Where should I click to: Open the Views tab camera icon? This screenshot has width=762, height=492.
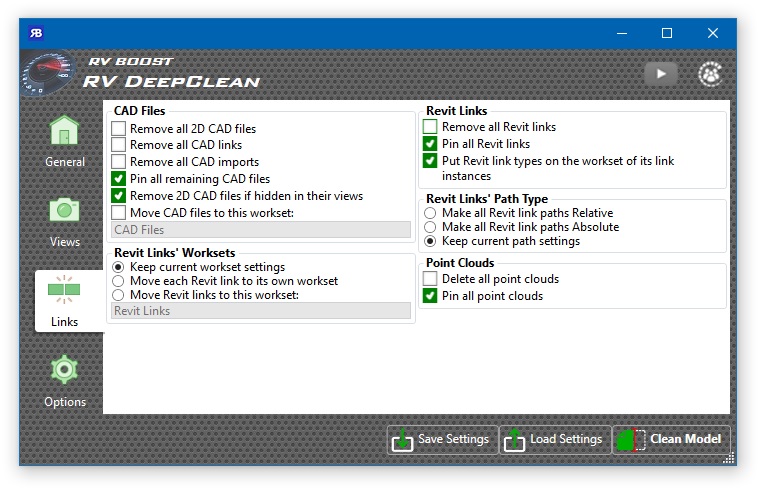[64, 210]
